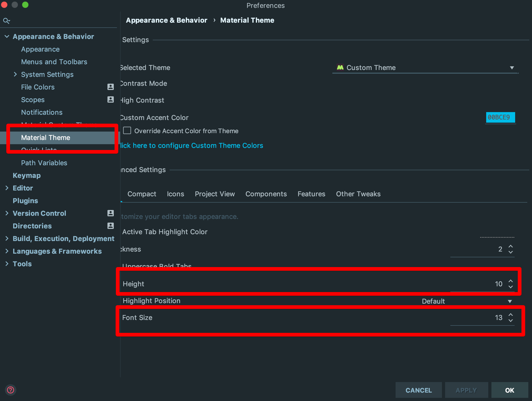This screenshot has width=532, height=401.
Task: Open the Highlight Position dropdown
Action: pyautogui.click(x=467, y=301)
